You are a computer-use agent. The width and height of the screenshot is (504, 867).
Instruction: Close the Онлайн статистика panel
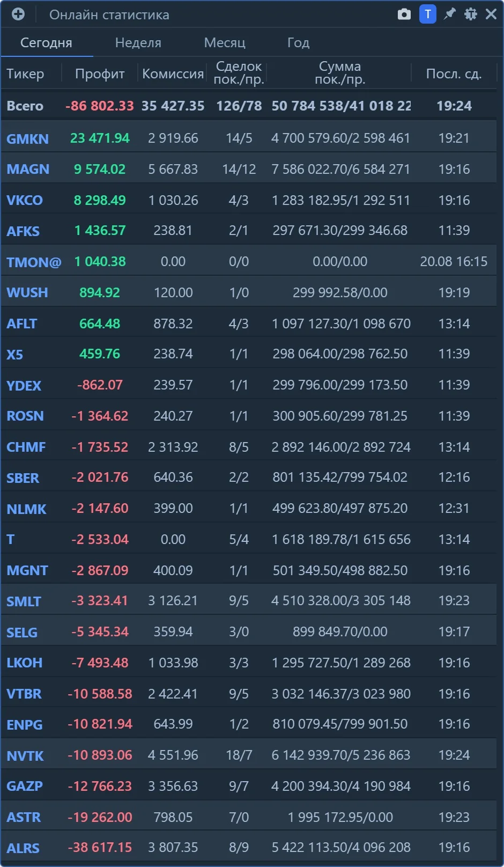click(491, 14)
